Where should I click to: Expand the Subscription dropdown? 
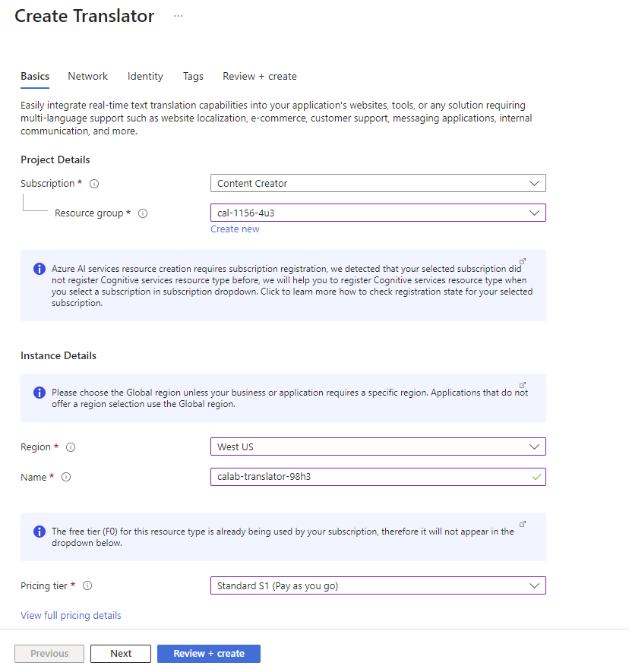pos(378,183)
